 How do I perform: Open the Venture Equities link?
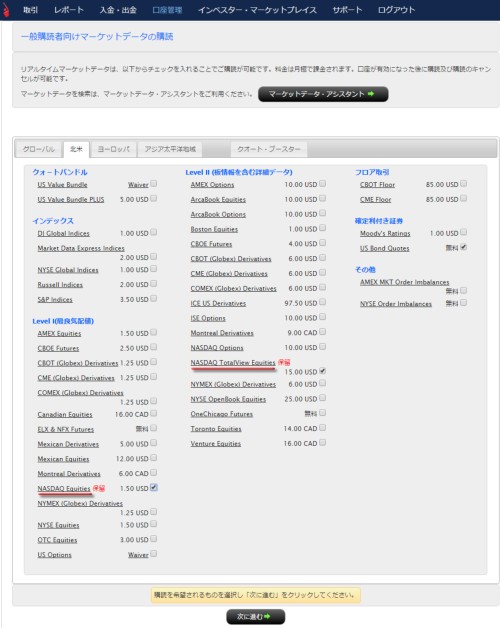pos(216,444)
